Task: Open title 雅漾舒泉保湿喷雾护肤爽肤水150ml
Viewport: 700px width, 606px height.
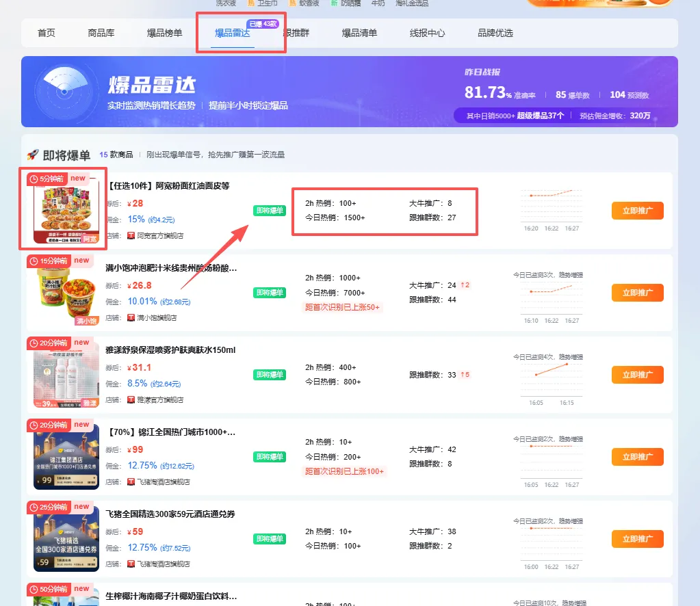Action: 170,350
